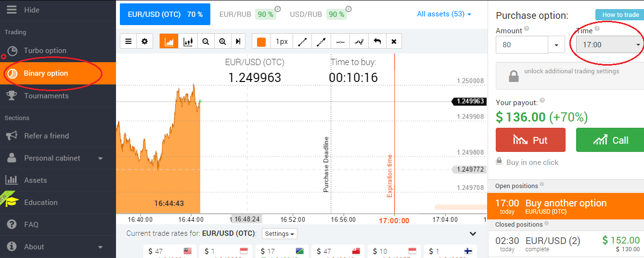Switch to USD/RUB asset tab
The height and width of the screenshot is (258, 644).
(318, 14)
